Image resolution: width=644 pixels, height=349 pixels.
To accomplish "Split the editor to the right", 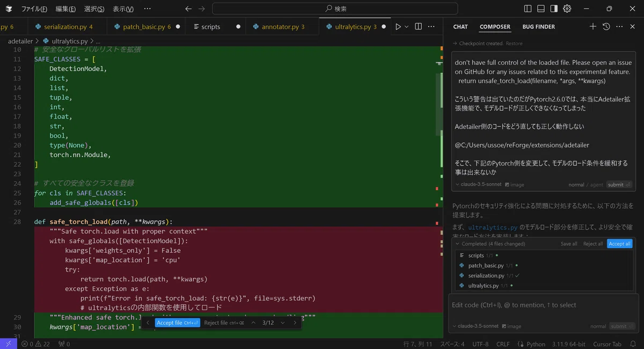I will 419,27.
